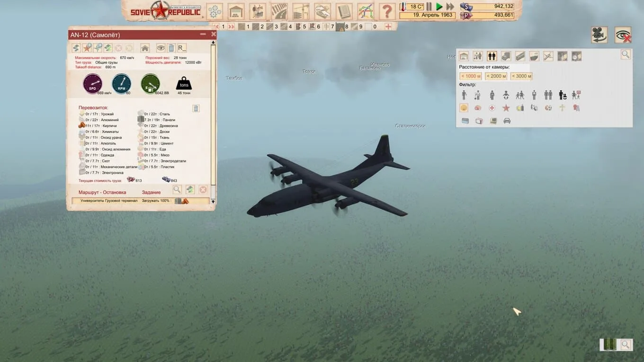Viewport: 644px width, 362px height.
Task: Click the green book icon at bottom right
Action: pos(610,344)
